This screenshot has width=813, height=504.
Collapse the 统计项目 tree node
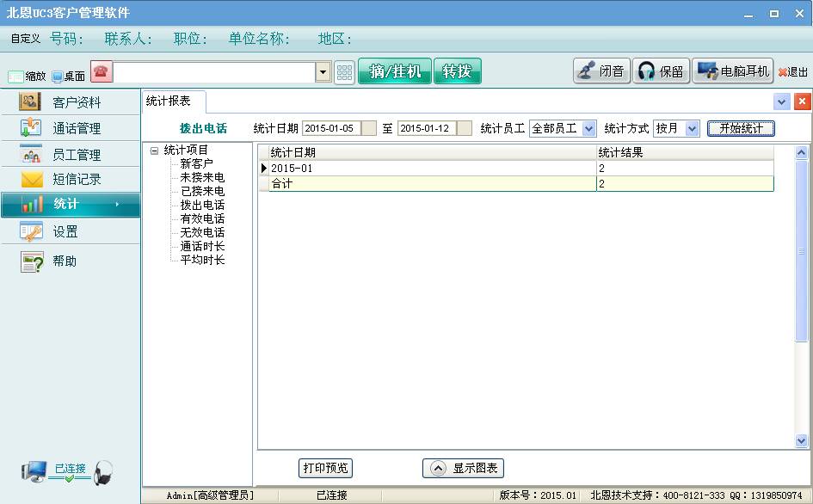154,151
